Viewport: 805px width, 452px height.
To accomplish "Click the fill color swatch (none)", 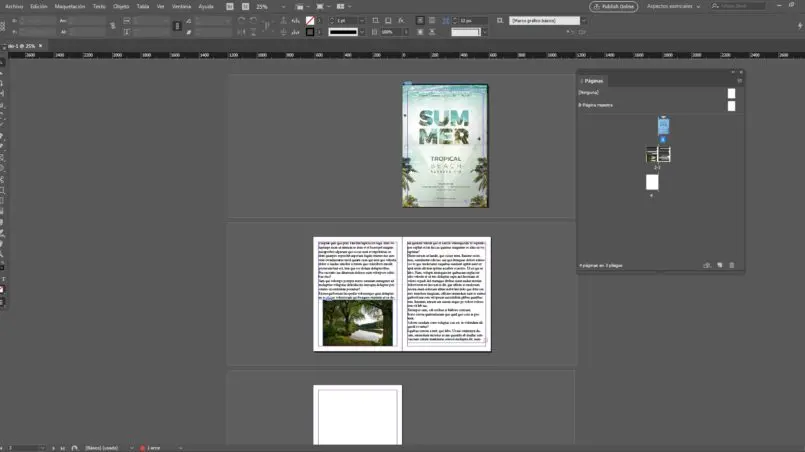I will (310, 21).
